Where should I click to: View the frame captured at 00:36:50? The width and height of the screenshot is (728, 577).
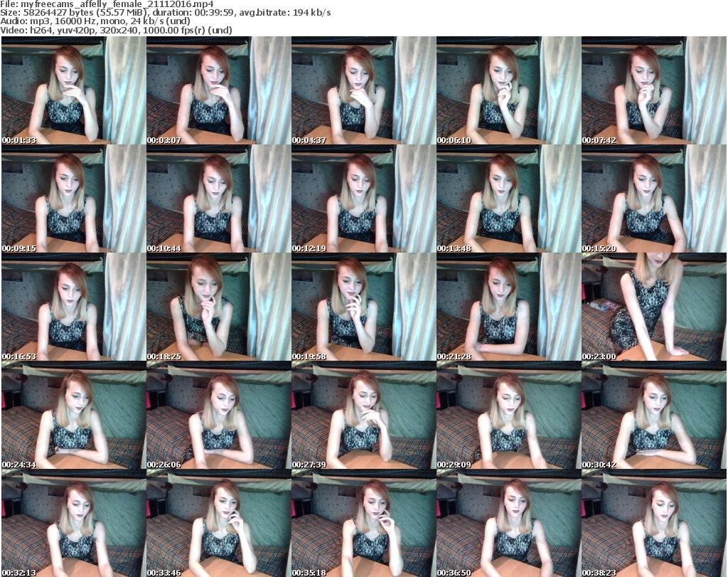pos(509,523)
